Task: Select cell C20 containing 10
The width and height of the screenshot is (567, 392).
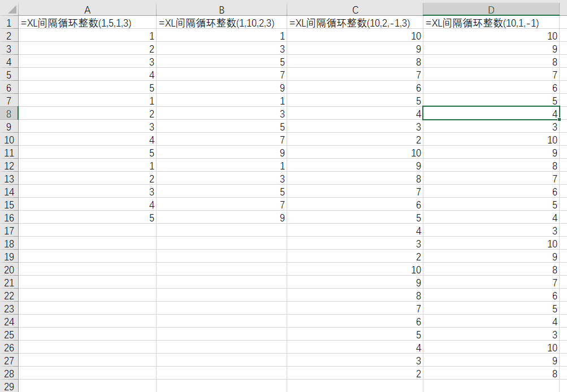Action: (355, 269)
